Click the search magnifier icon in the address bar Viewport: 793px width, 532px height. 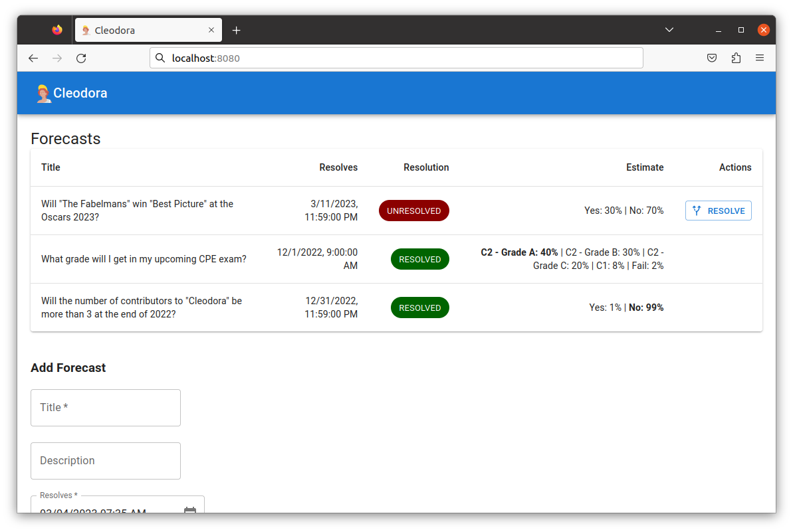(160, 58)
